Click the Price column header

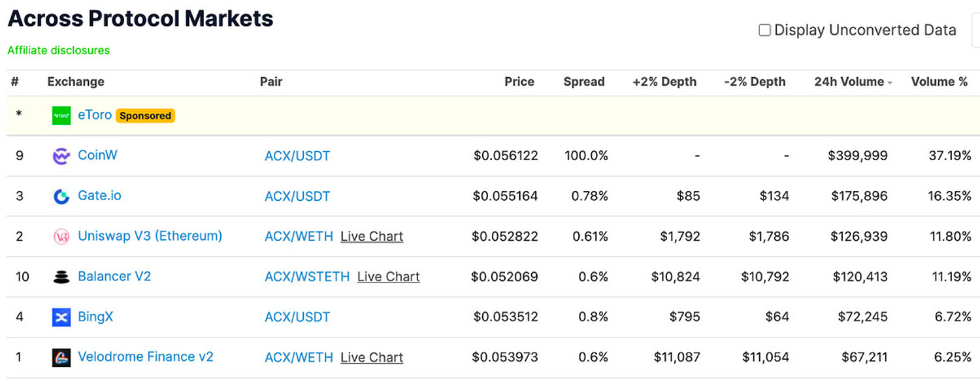pos(519,82)
